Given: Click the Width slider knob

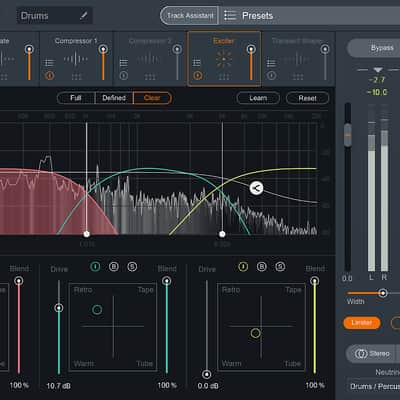Looking at the screenshot, I should point(383,293).
